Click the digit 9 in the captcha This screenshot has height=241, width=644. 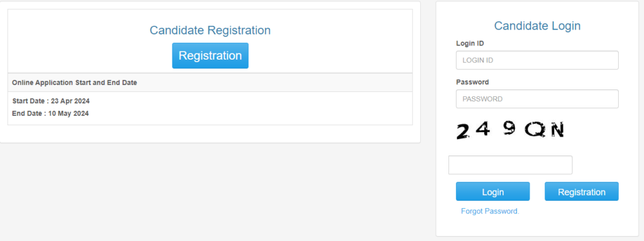(x=509, y=130)
